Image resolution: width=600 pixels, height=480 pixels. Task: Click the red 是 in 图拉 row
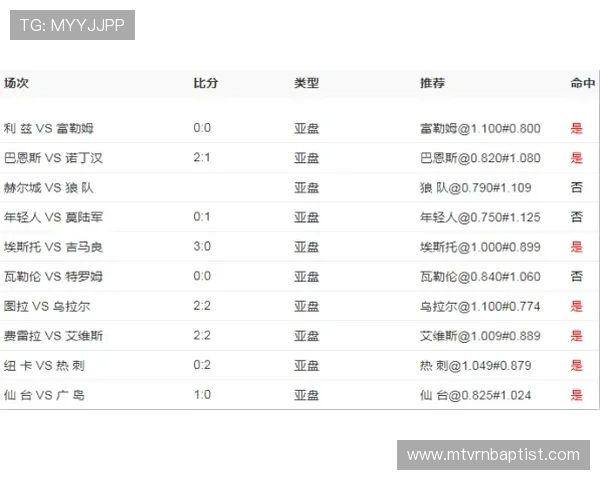[577, 306]
